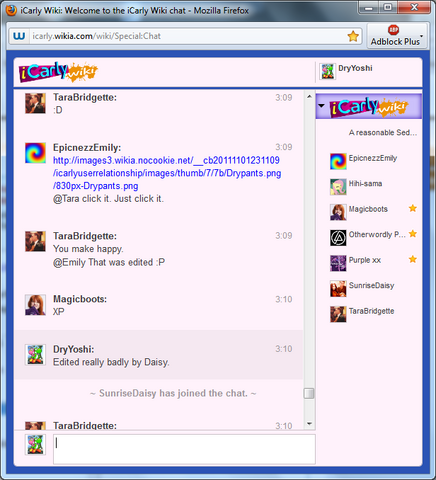Click the moderator star next to Purple xx
Screen dimensions: 436x480
tap(413, 259)
